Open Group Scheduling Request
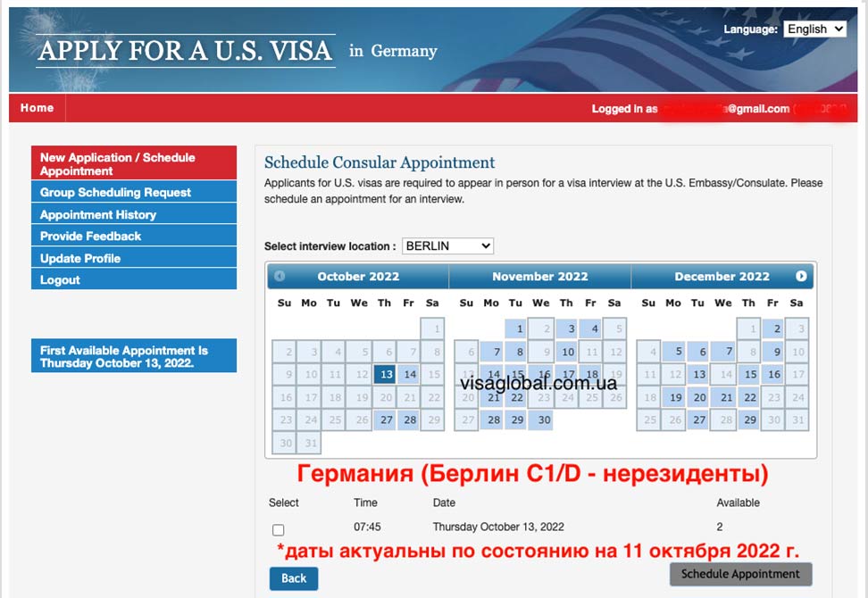868x598 pixels. (x=134, y=192)
